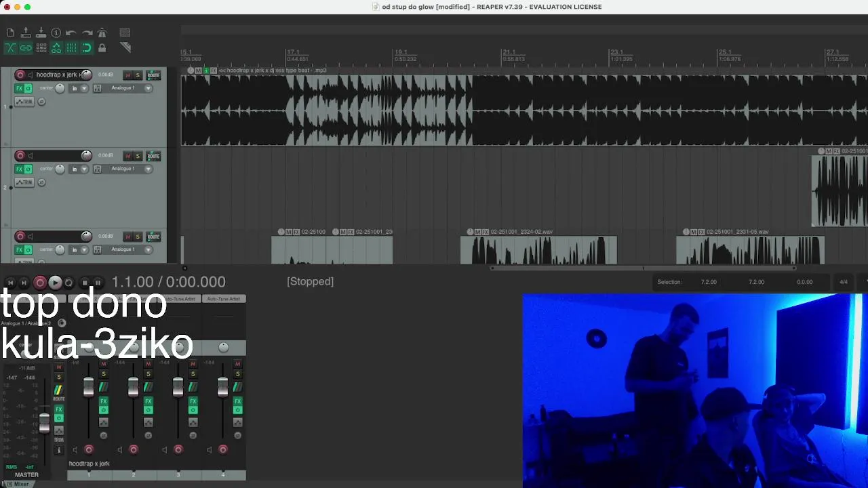Toggle the locking padlock icon
Viewport: 868px width, 488px height.
coord(102,48)
